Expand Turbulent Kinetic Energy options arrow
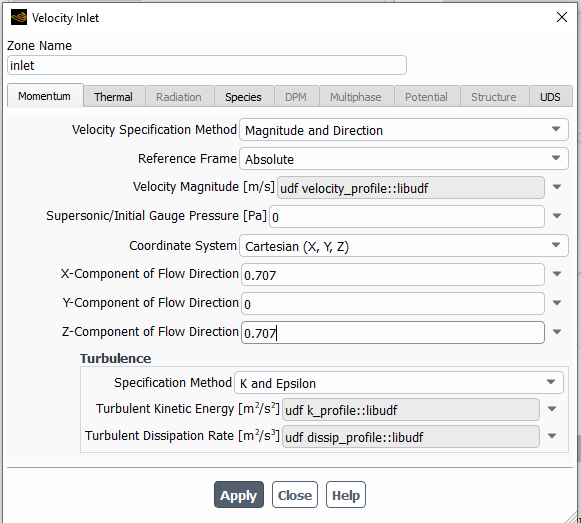The image size is (581, 523). 552,409
